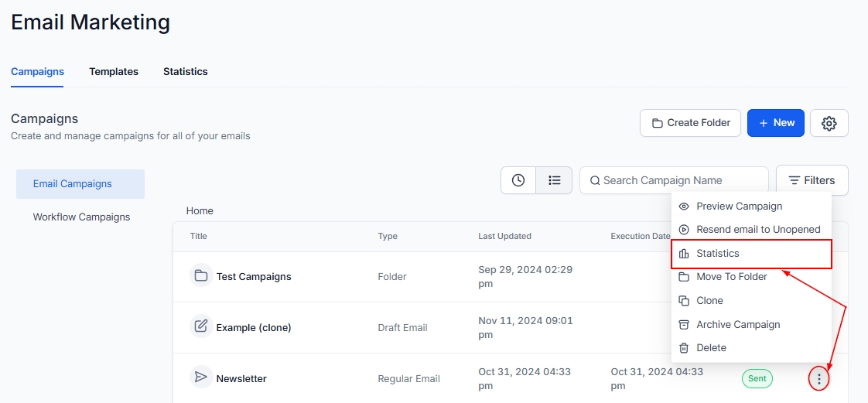Open the Statistics tab at top
This screenshot has height=403, width=868.
coord(185,72)
